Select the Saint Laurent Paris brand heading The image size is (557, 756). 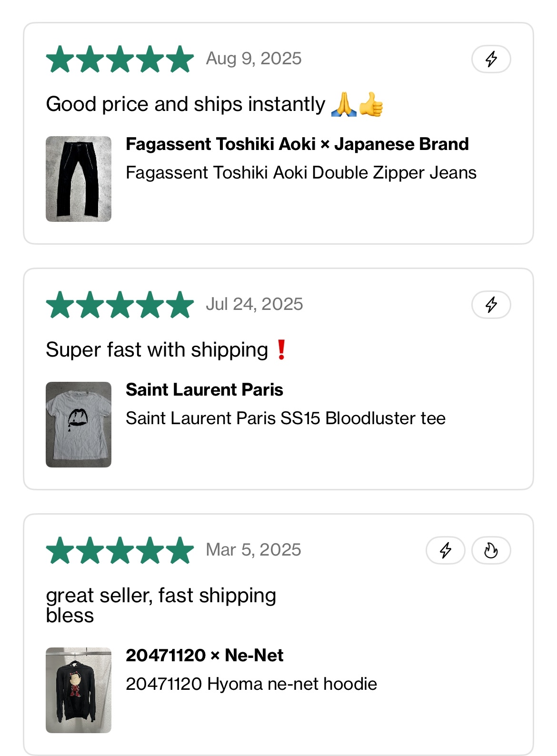coord(204,389)
